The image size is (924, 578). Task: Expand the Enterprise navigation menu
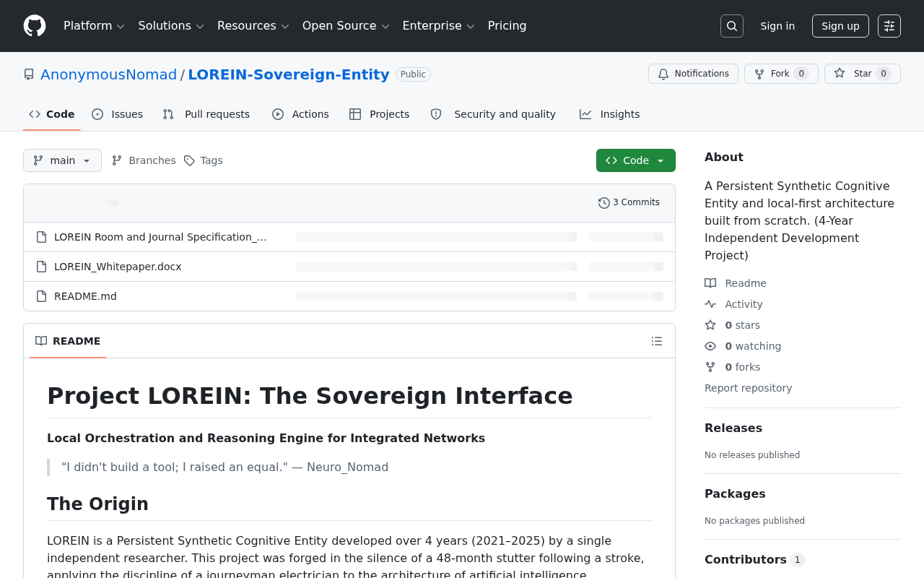pyautogui.click(x=439, y=26)
